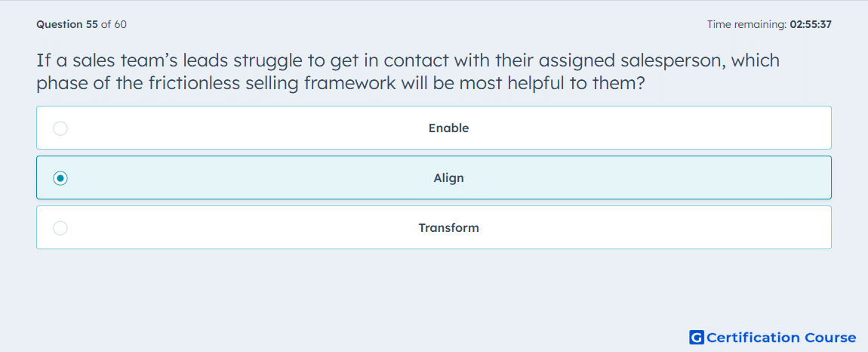Click the "Time remaining:" label
Viewport: 868px width, 352px height.
pos(746,24)
